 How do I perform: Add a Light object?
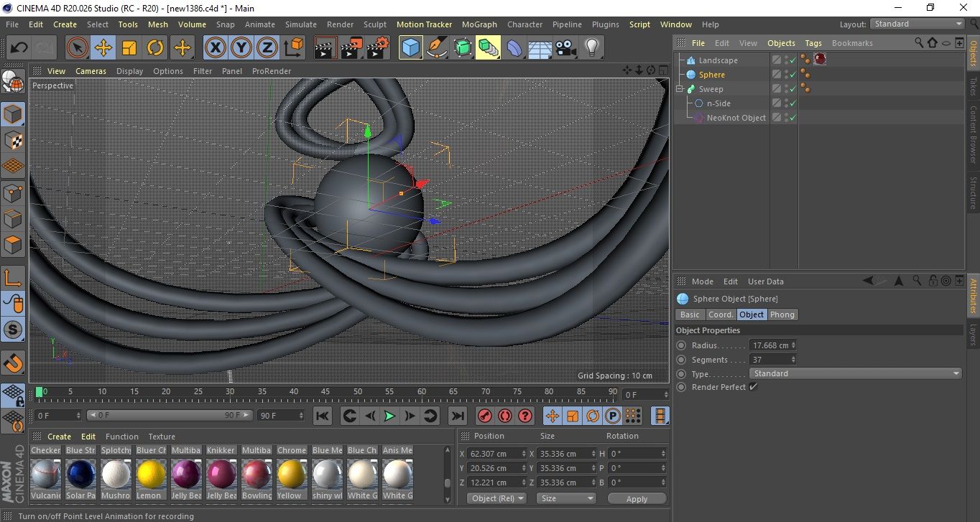coord(592,48)
